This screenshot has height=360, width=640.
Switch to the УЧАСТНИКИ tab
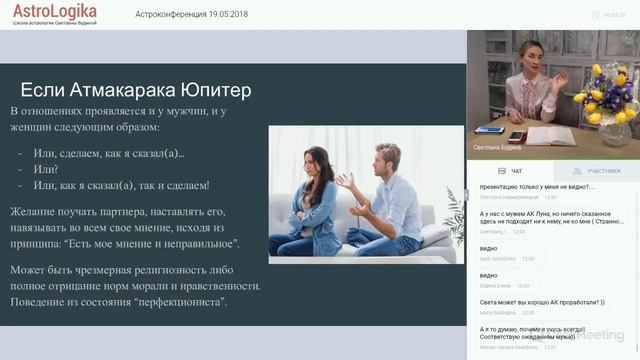click(x=597, y=171)
